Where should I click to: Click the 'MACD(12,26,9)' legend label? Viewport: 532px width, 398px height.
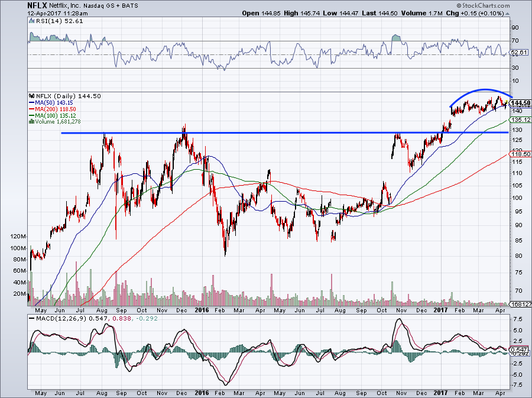coord(61,318)
